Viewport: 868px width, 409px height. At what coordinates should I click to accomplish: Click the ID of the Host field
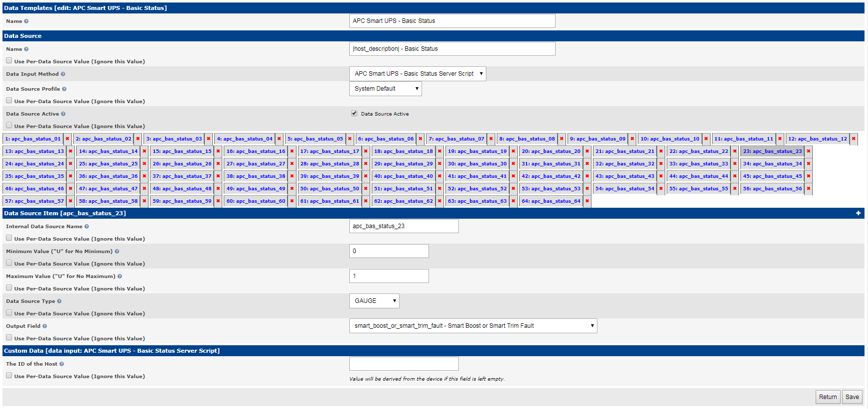[x=404, y=364]
